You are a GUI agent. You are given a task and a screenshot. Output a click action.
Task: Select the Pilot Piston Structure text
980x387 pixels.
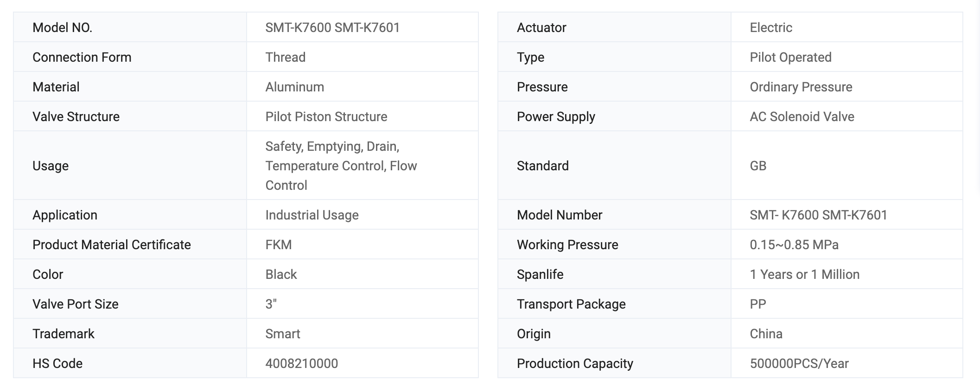tap(326, 116)
